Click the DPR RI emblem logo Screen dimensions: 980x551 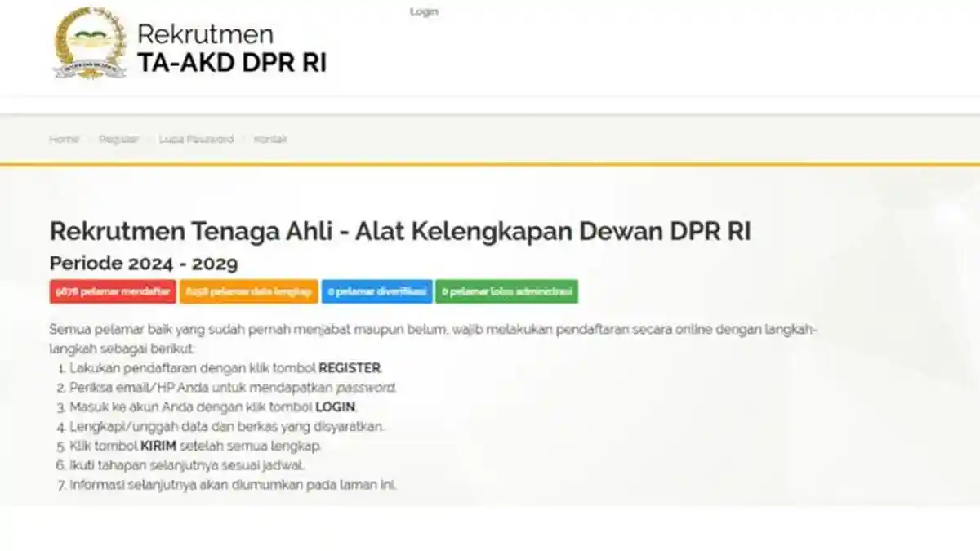(x=90, y=42)
